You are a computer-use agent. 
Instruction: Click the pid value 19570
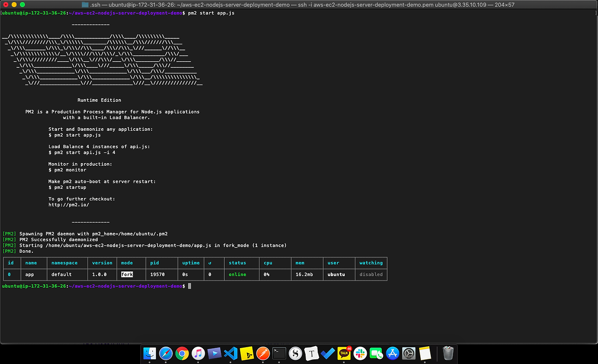157,274
